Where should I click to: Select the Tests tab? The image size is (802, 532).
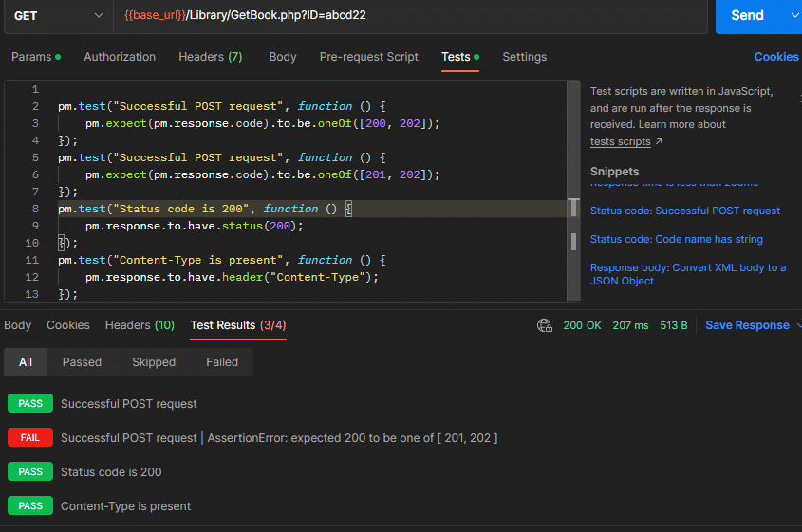coord(459,57)
